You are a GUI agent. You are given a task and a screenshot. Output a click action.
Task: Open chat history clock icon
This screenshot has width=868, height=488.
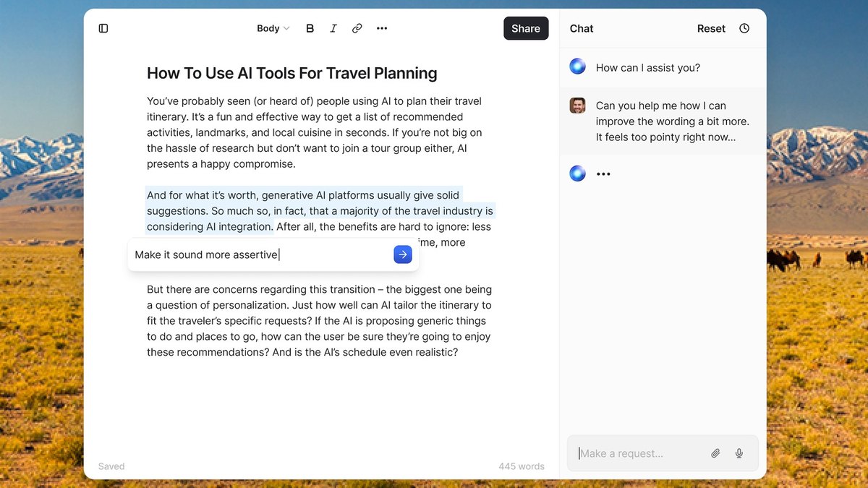click(x=744, y=28)
